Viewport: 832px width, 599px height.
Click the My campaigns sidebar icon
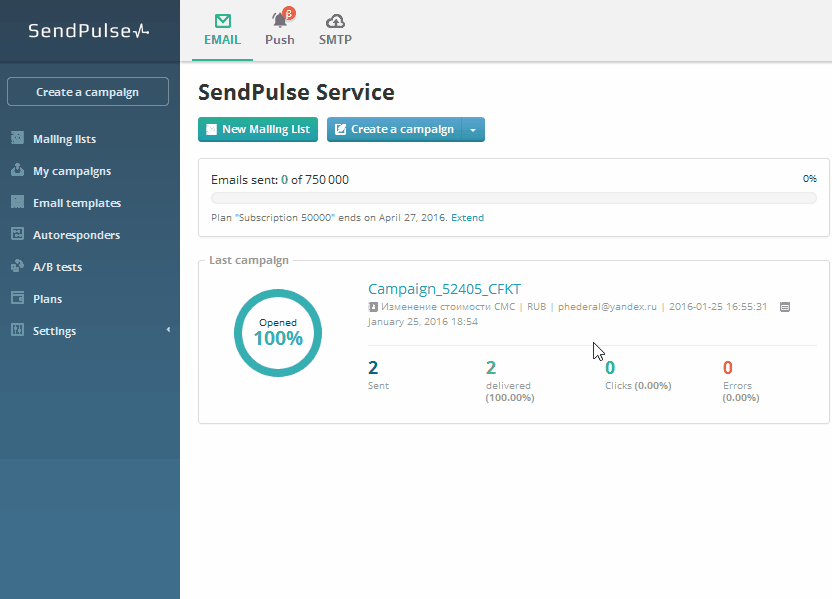point(18,170)
